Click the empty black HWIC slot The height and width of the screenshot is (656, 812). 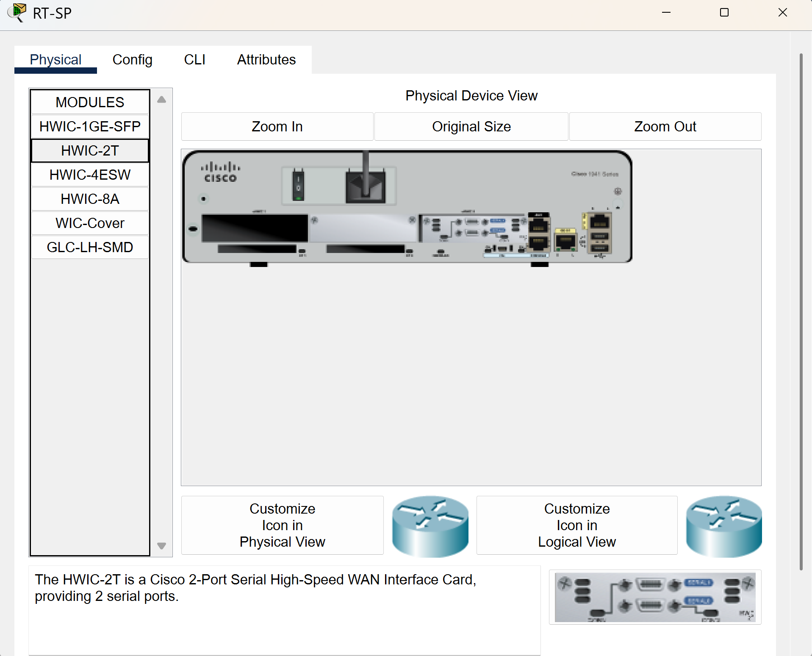255,228
